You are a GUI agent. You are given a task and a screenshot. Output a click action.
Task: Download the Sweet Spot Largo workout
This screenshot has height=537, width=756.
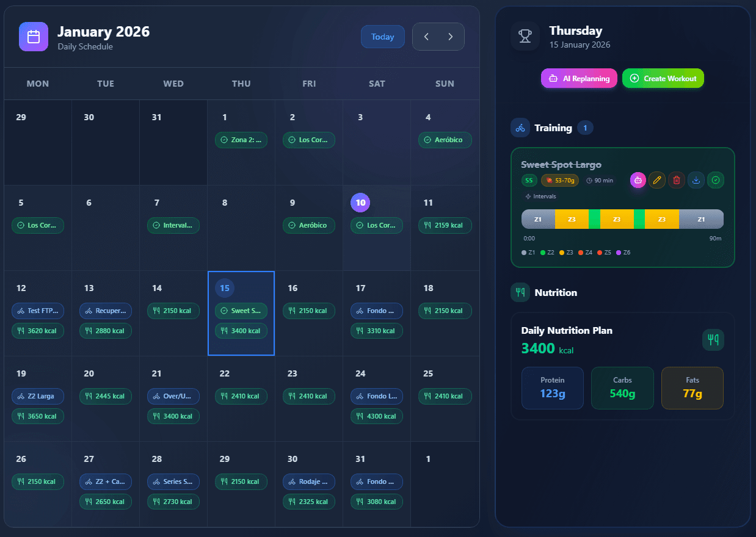tap(696, 180)
